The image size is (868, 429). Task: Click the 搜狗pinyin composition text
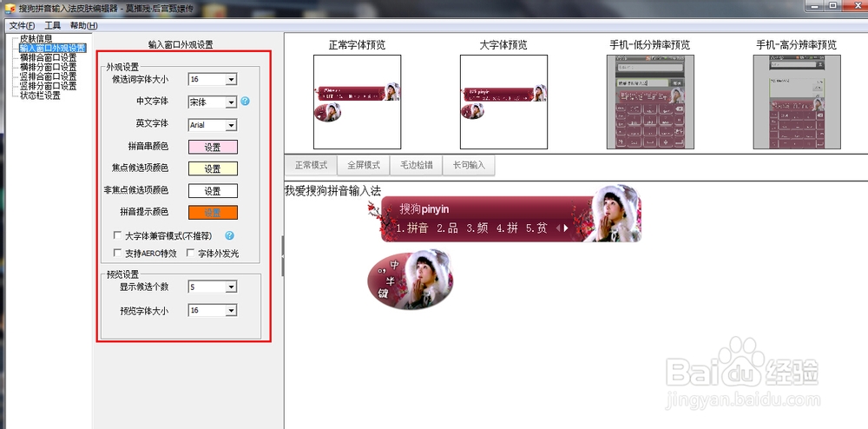tap(424, 209)
